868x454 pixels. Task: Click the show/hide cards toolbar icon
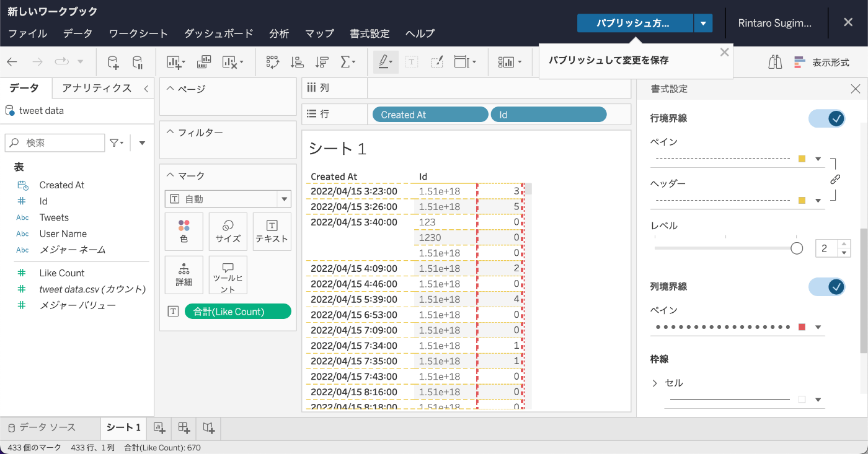pos(510,62)
